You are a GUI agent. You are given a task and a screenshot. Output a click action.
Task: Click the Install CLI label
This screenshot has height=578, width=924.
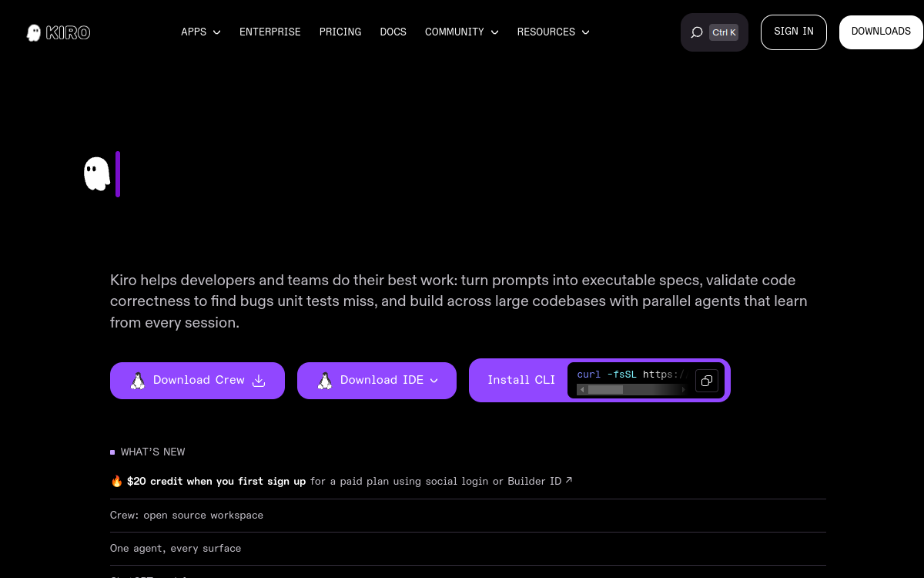pyautogui.click(x=521, y=380)
